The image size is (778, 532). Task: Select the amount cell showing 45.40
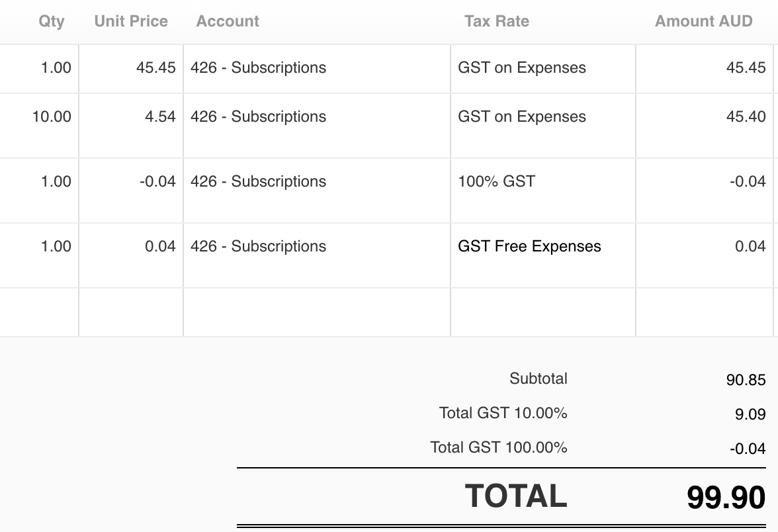coord(704,126)
